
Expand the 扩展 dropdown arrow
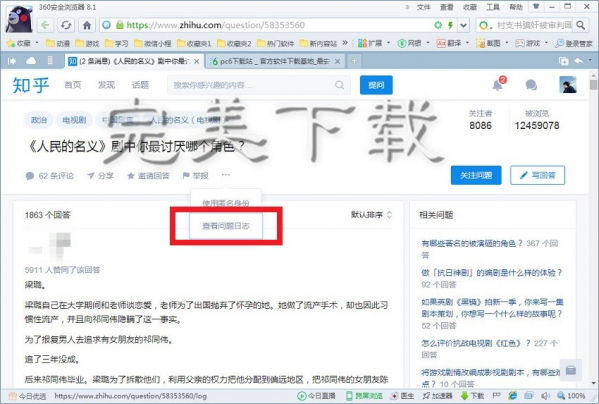point(389,43)
